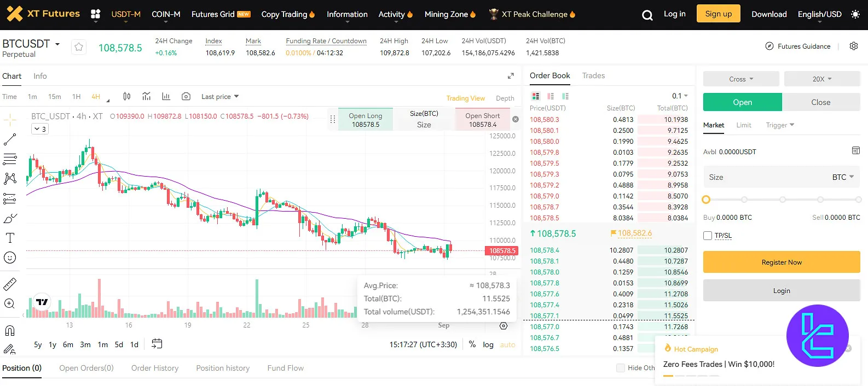Click the magnet mode tool
The width and height of the screenshot is (868, 386).
[x=10, y=331]
